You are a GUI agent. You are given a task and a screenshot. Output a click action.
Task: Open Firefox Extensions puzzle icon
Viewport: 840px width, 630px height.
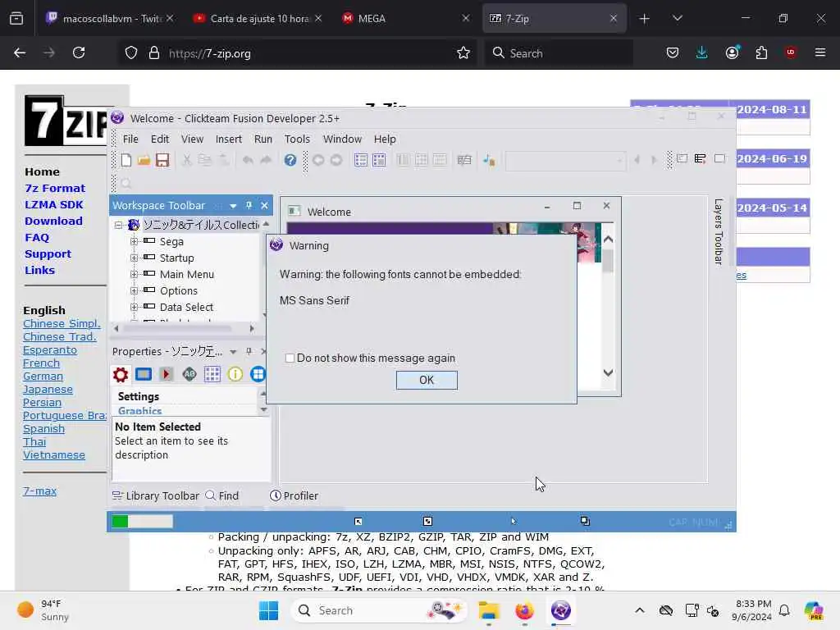(761, 52)
